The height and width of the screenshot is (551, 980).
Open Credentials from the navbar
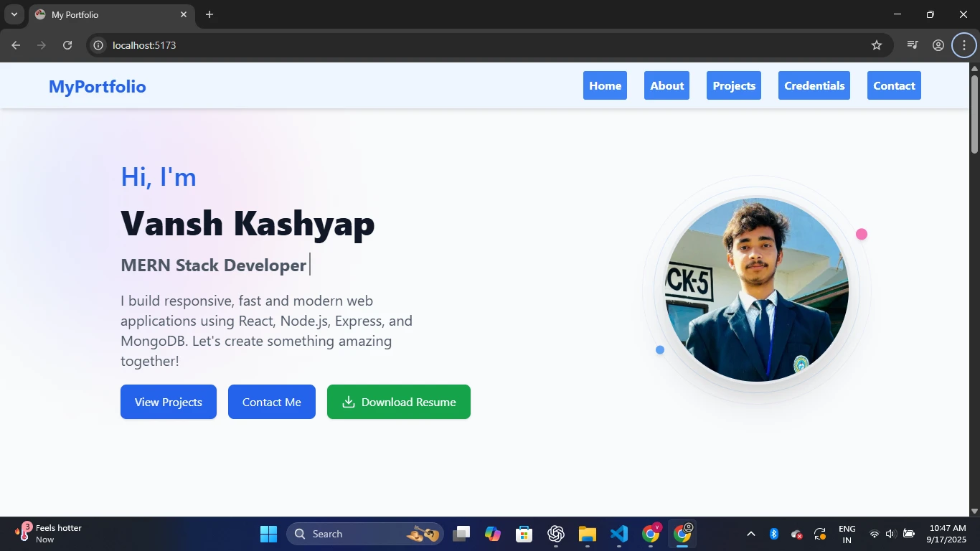click(814, 85)
